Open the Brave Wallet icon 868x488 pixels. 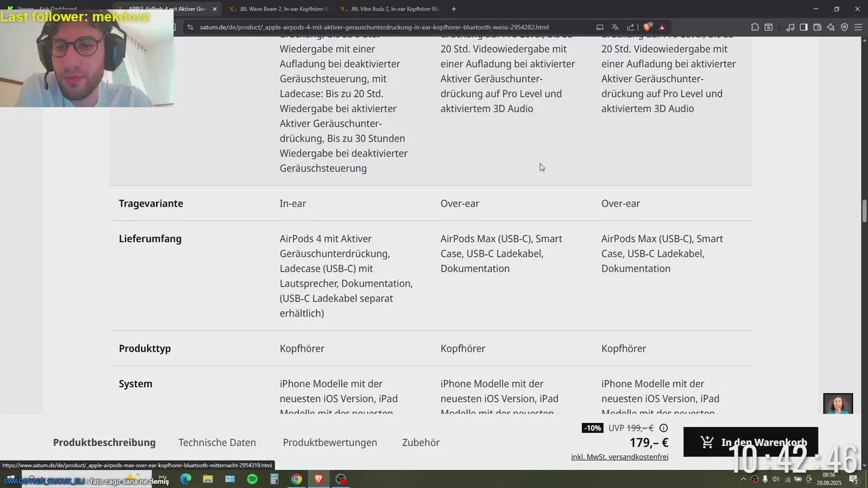coord(817,27)
